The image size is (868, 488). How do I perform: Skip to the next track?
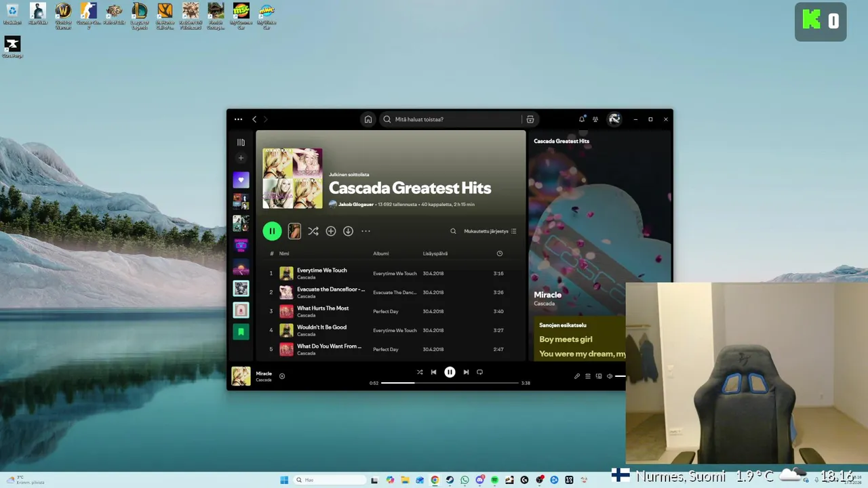click(466, 372)
